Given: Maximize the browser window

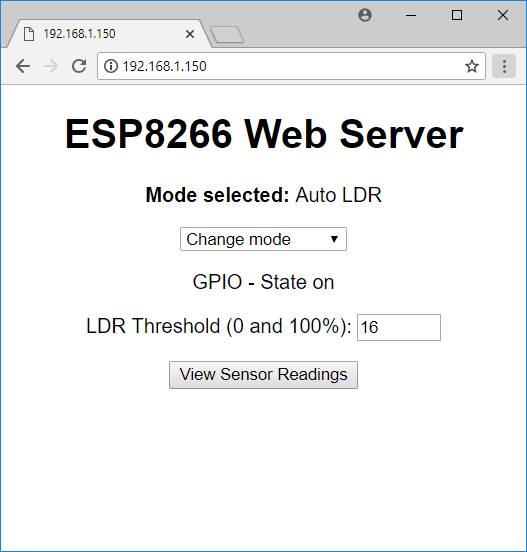Looking at the screenshot, I should click(x=457, y=15).
